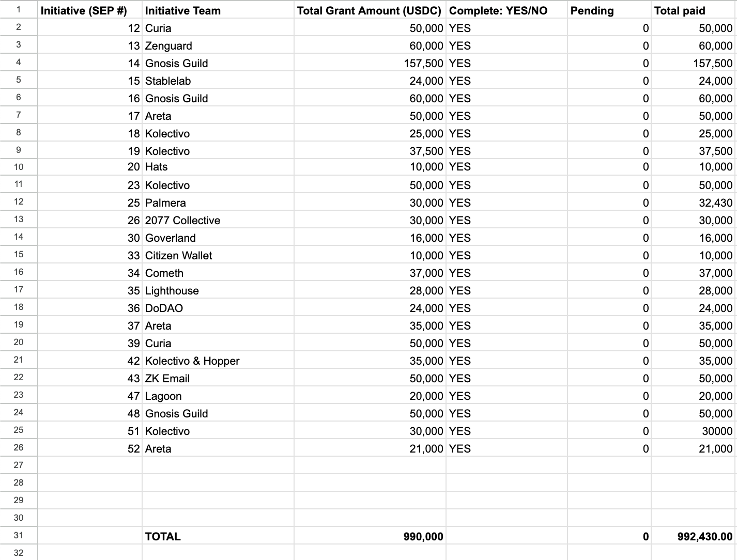Select the Initiative Team header cell
This screenshot has width=737, height=560.
click(218, 10)
